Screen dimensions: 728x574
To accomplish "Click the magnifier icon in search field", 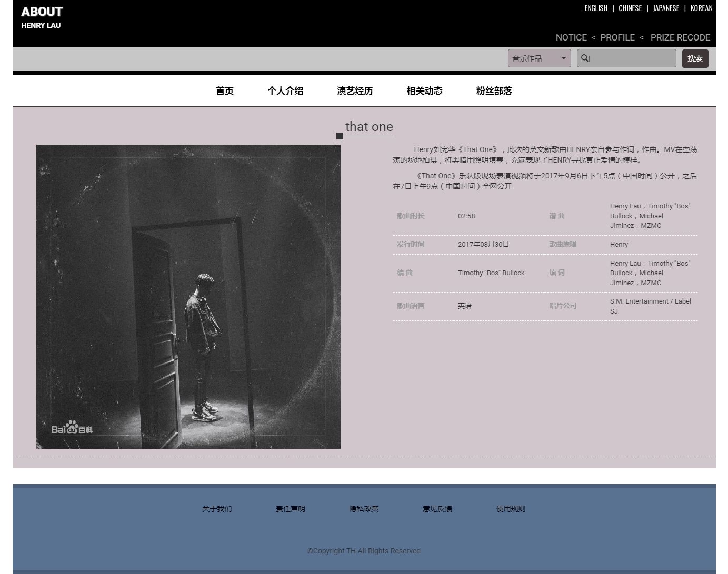I will point(584,58).
